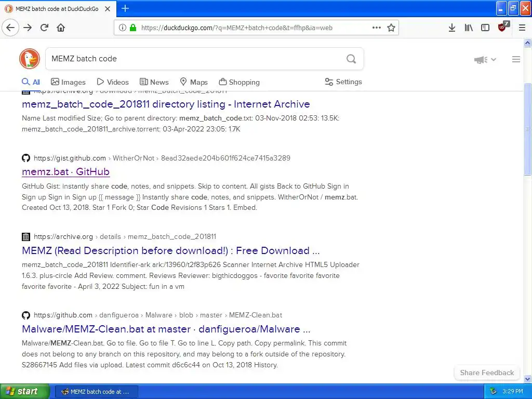The width and height of the screenshot is (532, 399).
Task: Toggle the sidebar view icon
Action: point(485,28)
